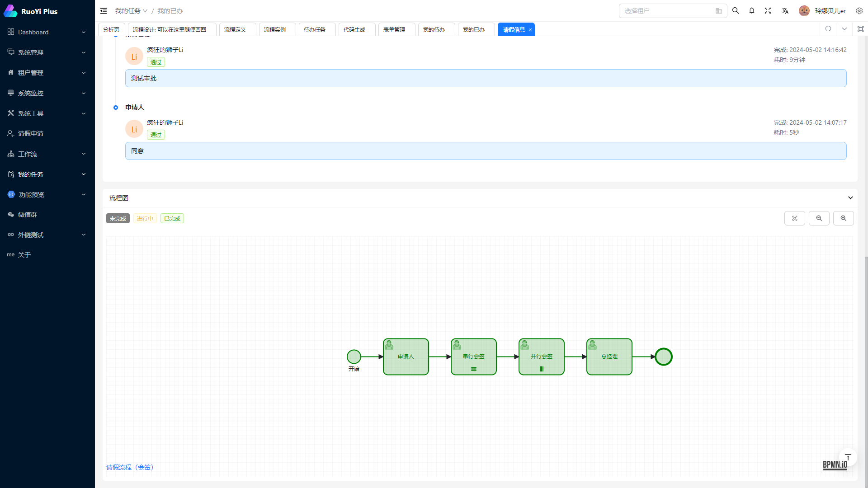868x488 pixels.
Task: Expand the 功能预览 sidebar menu
Action: pyautogui.click(x=47, y=195)
